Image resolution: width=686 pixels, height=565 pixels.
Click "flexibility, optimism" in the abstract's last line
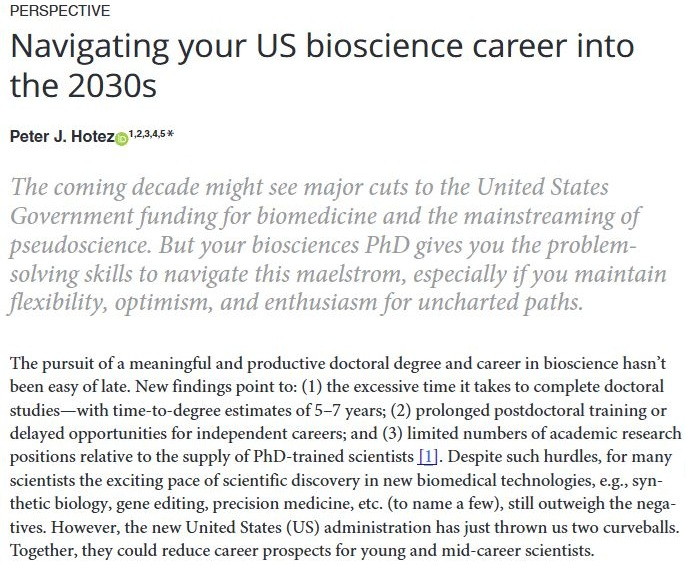(113, 301)
